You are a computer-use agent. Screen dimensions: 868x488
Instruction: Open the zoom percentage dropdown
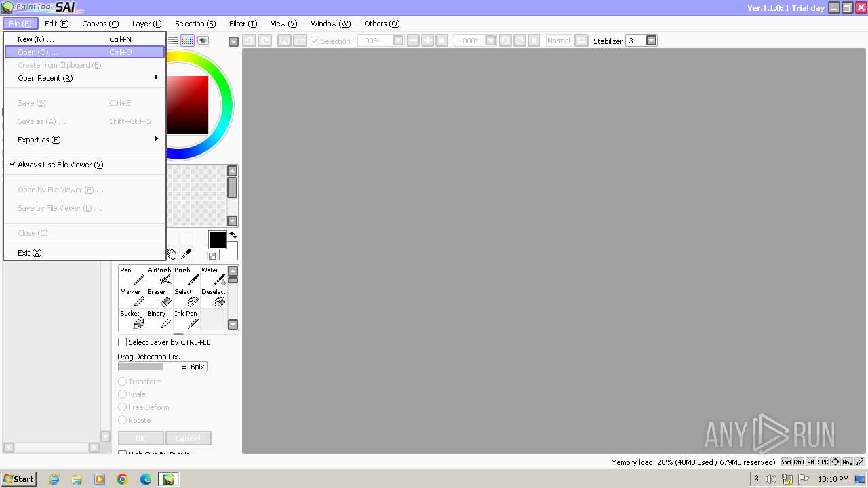tap(398, 41)
